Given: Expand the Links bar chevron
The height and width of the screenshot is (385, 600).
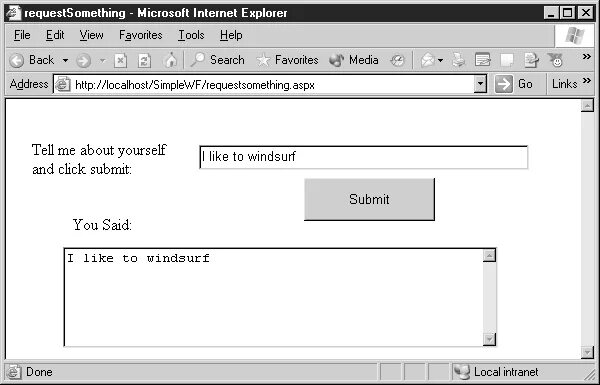Looking at the screenshot, I should pos(587,81).
